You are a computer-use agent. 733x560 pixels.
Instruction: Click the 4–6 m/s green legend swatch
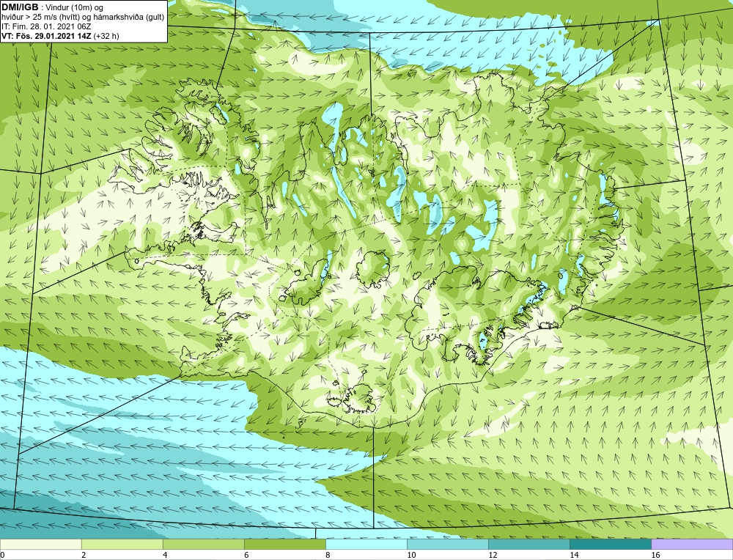coord(203,544)
